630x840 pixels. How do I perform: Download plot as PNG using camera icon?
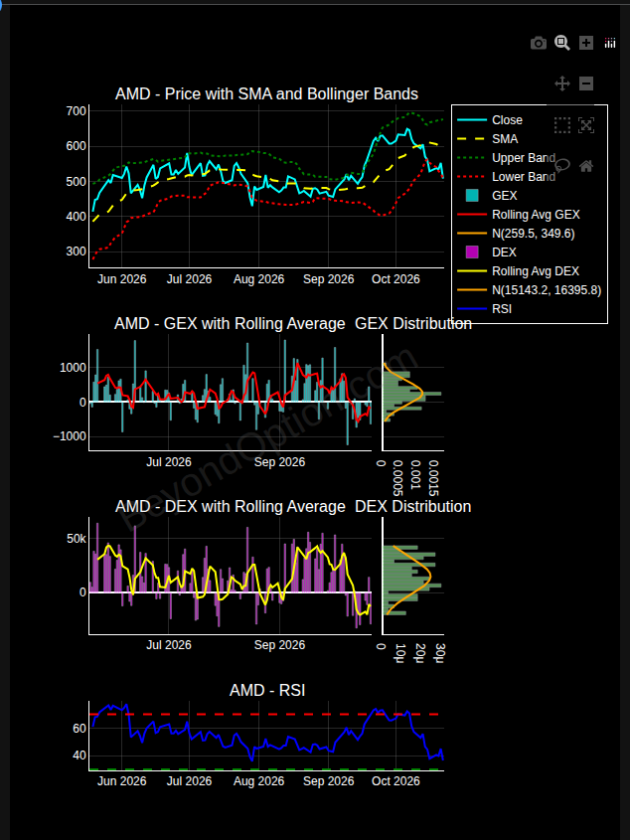point(539,43)
